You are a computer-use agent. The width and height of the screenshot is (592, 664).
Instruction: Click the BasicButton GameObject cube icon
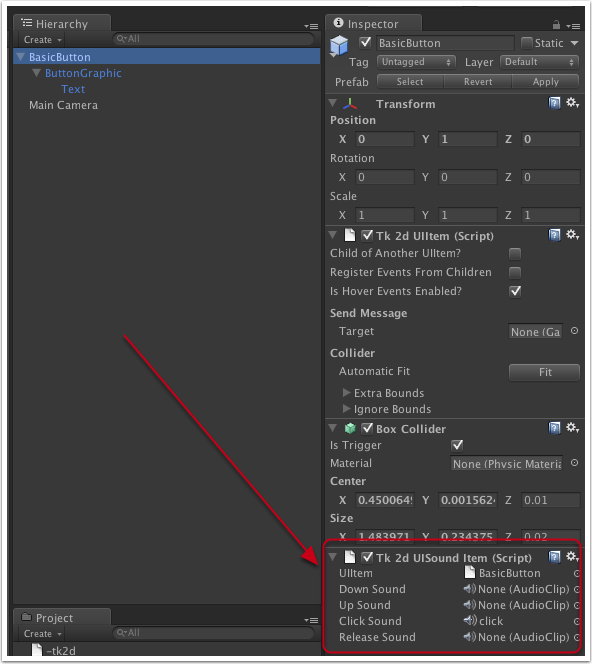pos(339,46)
